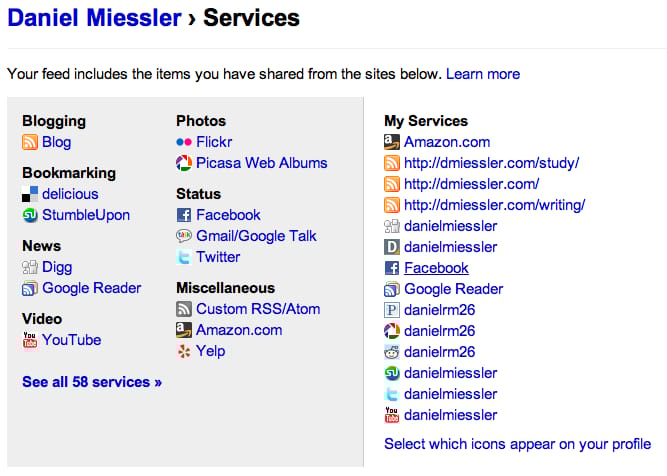Select which icons appear on your profile

click(517, 444)
